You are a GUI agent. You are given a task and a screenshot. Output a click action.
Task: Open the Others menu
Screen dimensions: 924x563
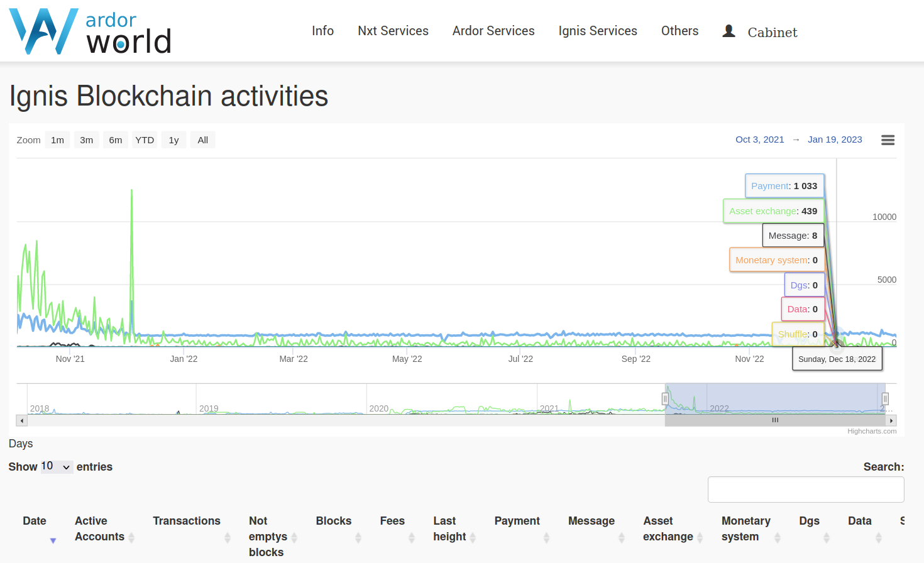(x=679, y=31)
